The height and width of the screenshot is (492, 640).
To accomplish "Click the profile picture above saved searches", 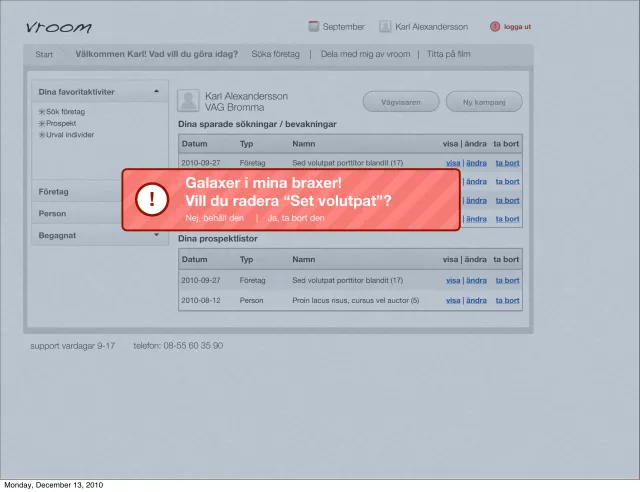I will coord(188,100).
